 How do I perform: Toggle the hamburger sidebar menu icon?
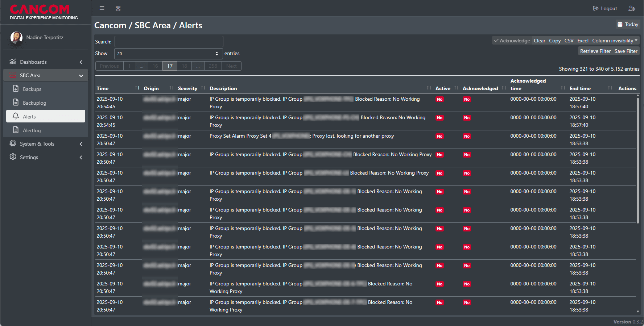pos(102,8)
